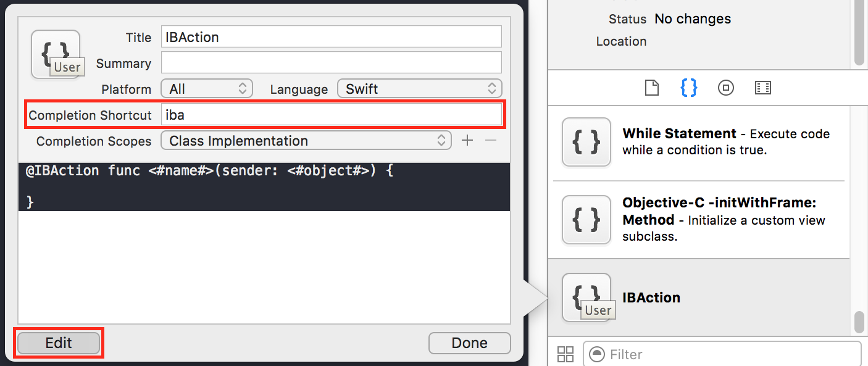
Task: Click the User-badged IBAction snippet icon
Action: coord(586,295)
